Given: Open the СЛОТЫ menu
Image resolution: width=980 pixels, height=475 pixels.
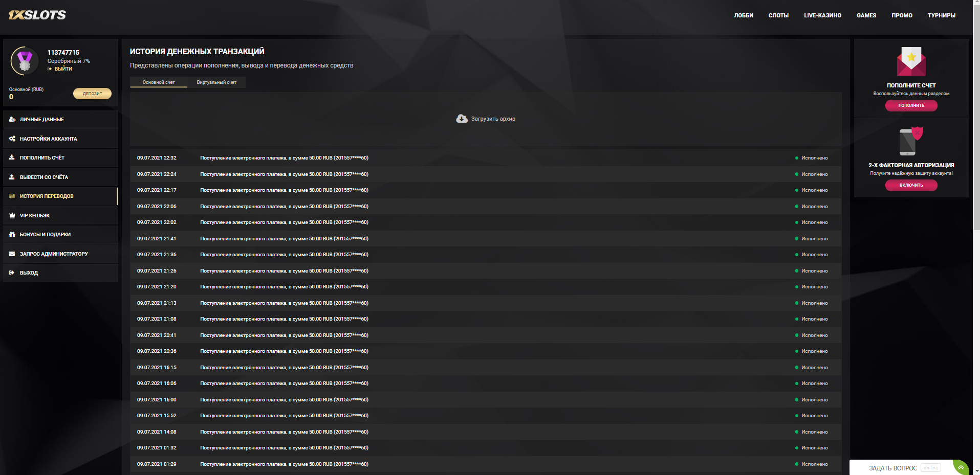Looking at the screenshot, I should [778, 15].
